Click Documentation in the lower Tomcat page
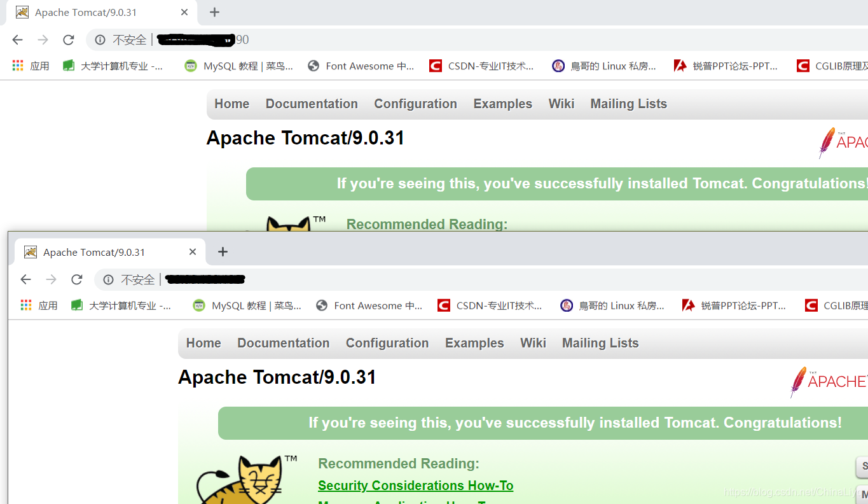Screen dimensions: 868x504 (x=284, y=343)
